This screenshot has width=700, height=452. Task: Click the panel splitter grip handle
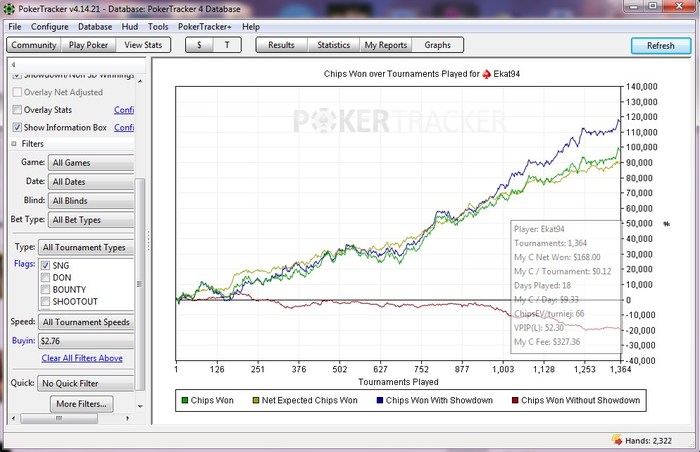(148, 241)
